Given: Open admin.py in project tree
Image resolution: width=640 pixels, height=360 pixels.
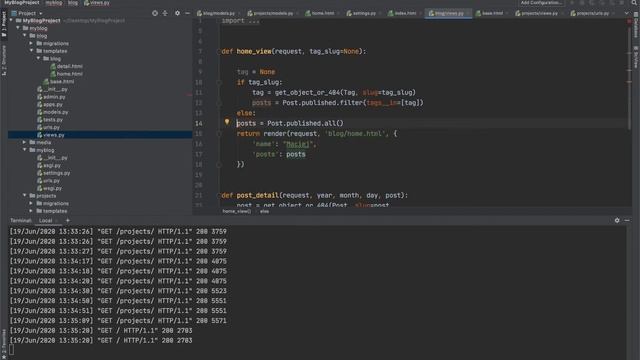Looking at the screenshot, I should pos(51,97).
